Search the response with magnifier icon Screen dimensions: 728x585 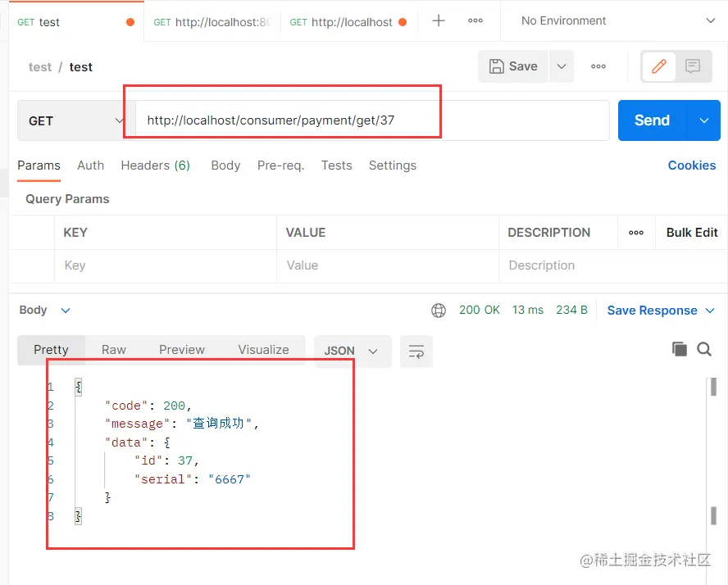coord(704,349)
